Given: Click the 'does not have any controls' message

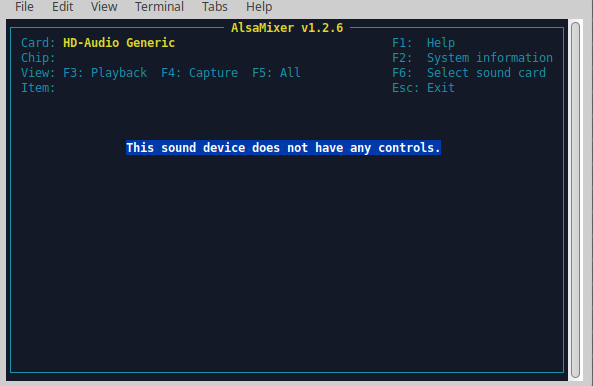Looking at the screenshot, I should pos(283,147).
